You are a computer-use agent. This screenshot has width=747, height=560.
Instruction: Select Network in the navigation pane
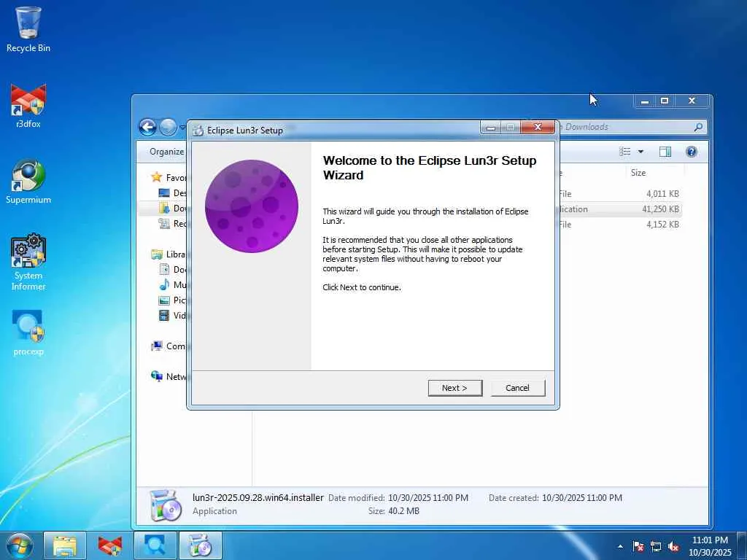169,377
